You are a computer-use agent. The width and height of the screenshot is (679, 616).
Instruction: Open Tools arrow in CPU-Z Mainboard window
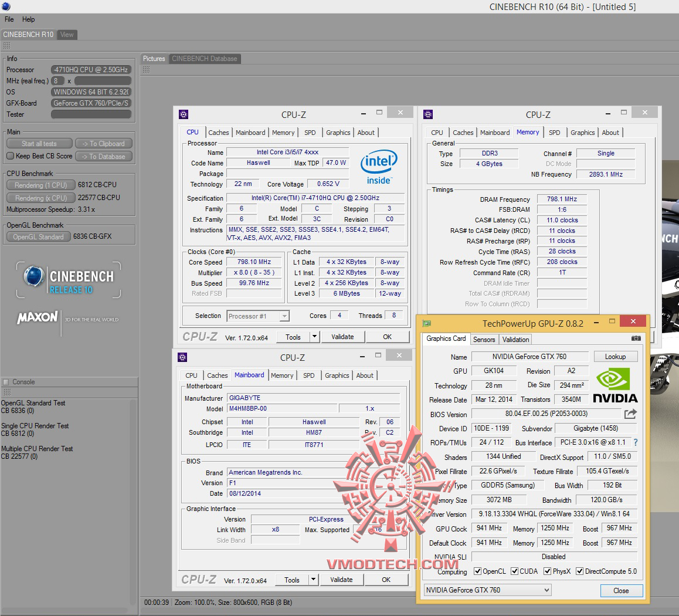313,580
